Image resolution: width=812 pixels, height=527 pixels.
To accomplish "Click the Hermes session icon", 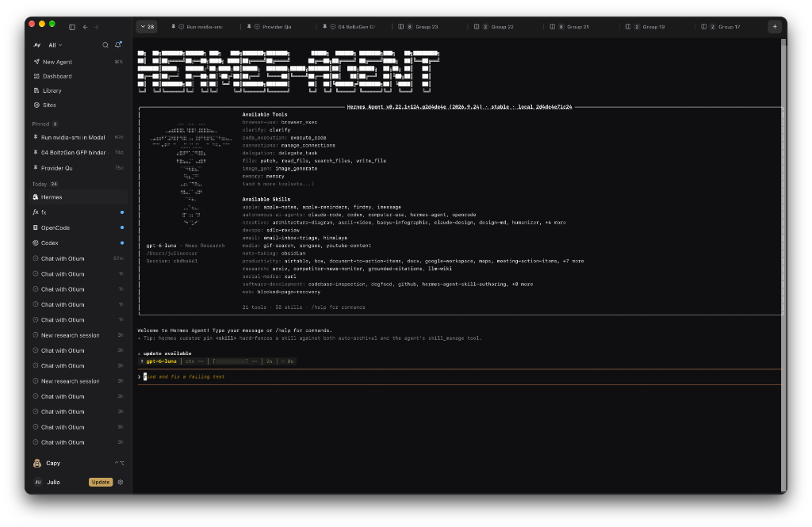I will 35,197.
